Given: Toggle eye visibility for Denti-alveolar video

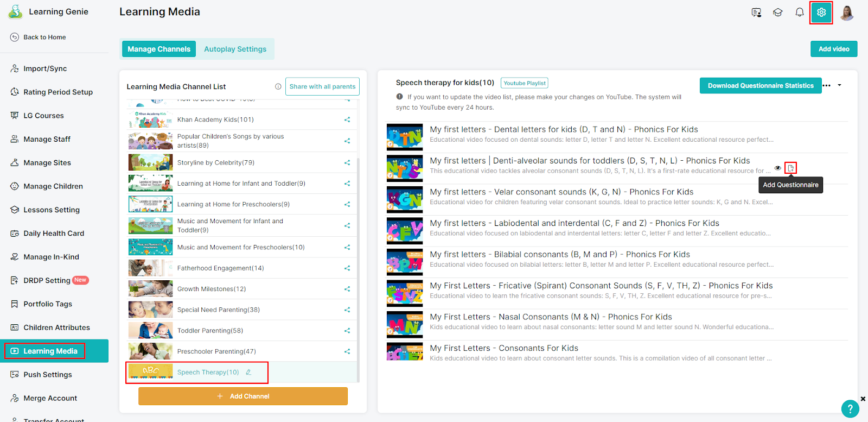Looking at the screenshot, I should point(778,168).
